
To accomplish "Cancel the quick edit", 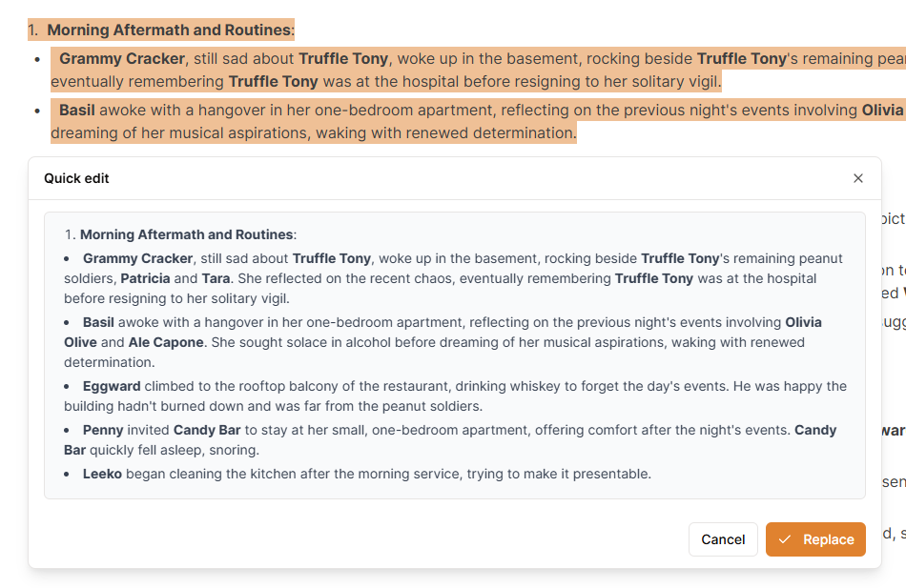I will [x=723, y=539].
